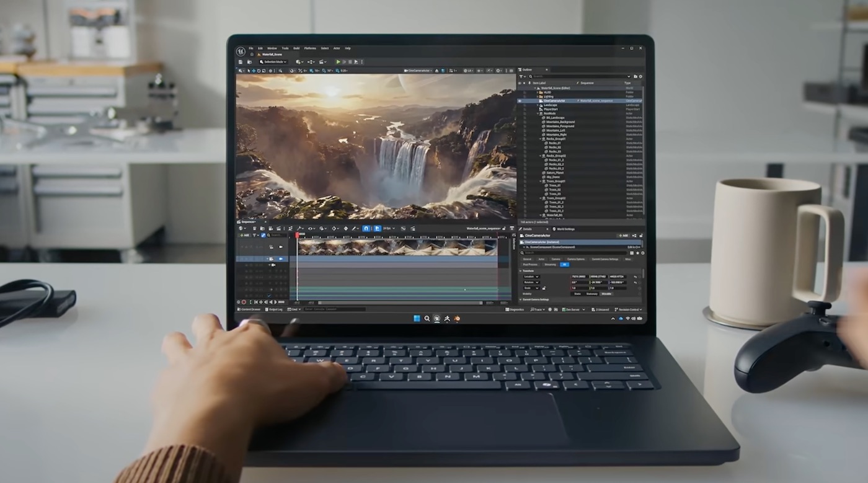868x483 pixels.
Task: Select the arrow Select tool in viewport toolbar
Action: click(249, 71)
